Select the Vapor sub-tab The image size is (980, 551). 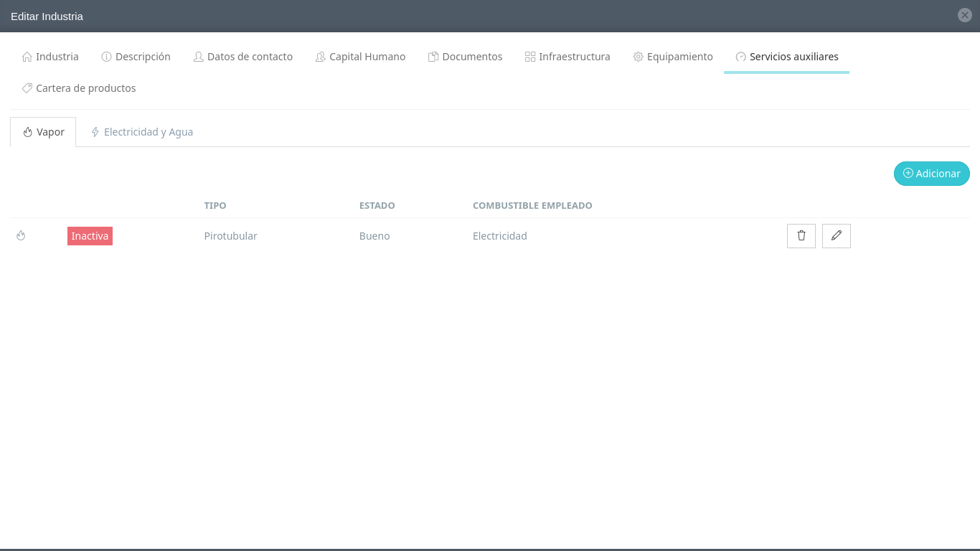click(43, 132)
